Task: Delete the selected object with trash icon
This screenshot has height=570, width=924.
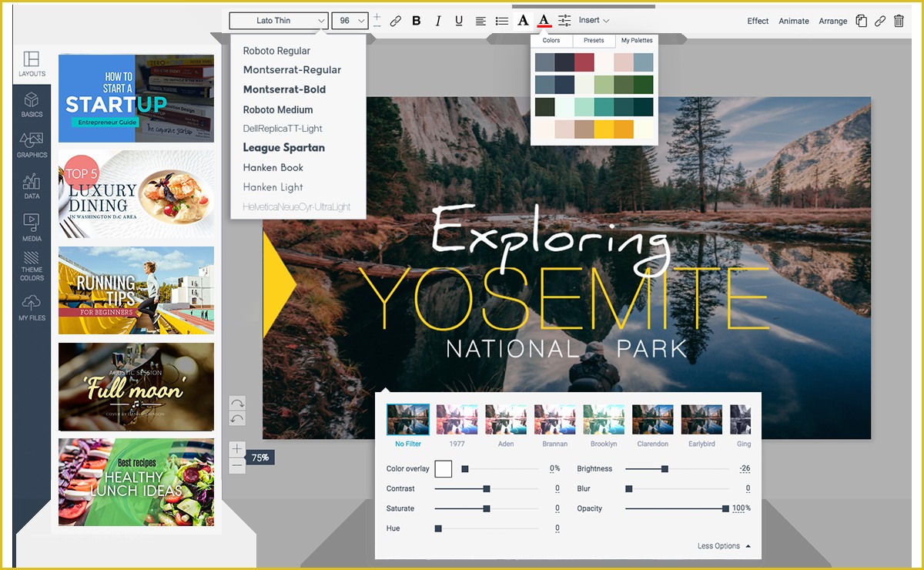Action: coord(899,21)
